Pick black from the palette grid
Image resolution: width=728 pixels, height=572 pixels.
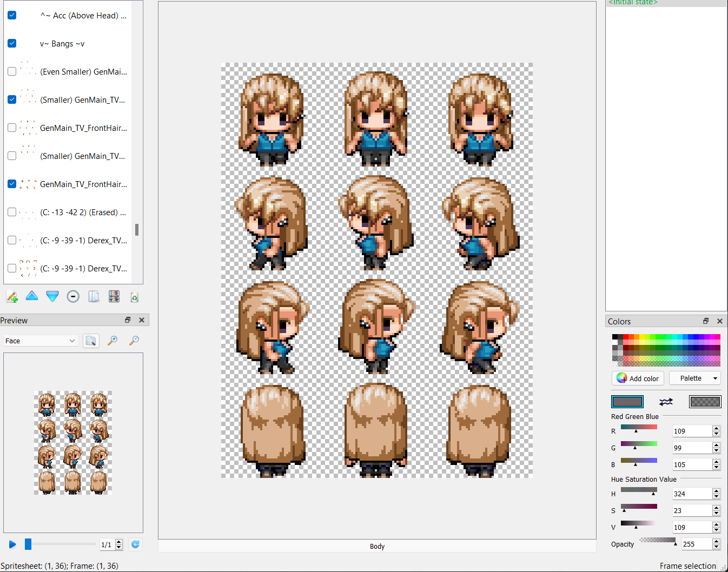(x=615, y=337)
